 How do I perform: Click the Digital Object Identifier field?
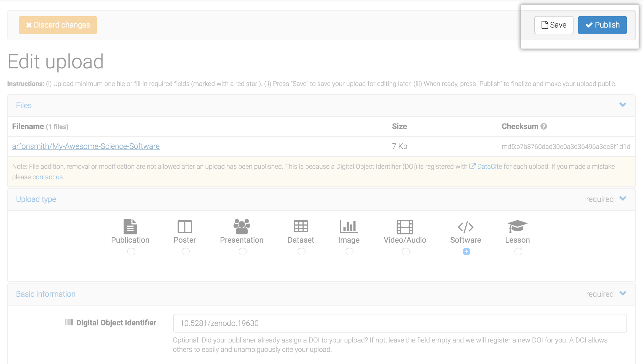(x=400, y=323)
